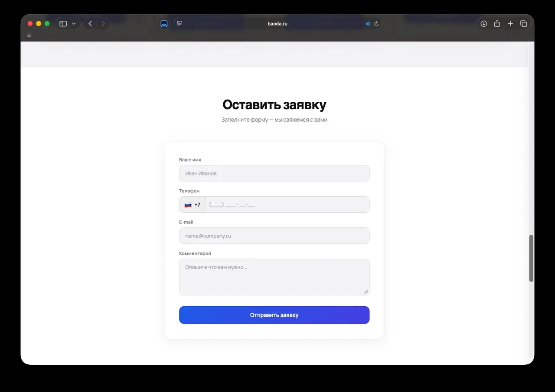This screenshot has width=555, height=392.
Task: Submit with the Отправить заявку button
Action: [274, 315]
